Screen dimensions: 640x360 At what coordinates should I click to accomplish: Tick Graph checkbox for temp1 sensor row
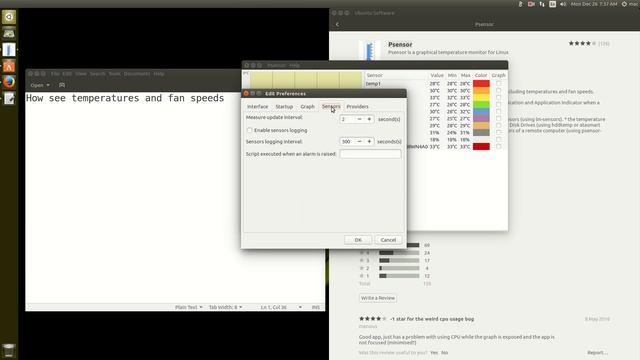498,83
